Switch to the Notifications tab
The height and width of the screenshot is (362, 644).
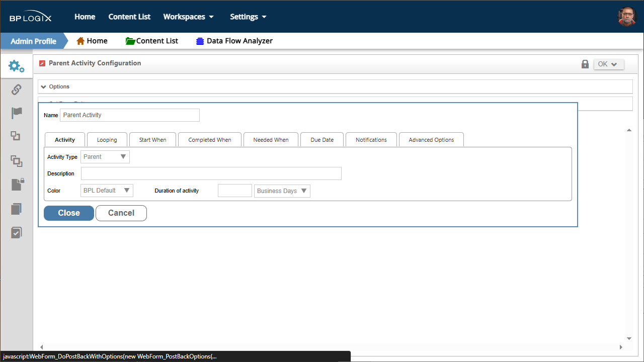pyautogui.click(x=371, y=140)
